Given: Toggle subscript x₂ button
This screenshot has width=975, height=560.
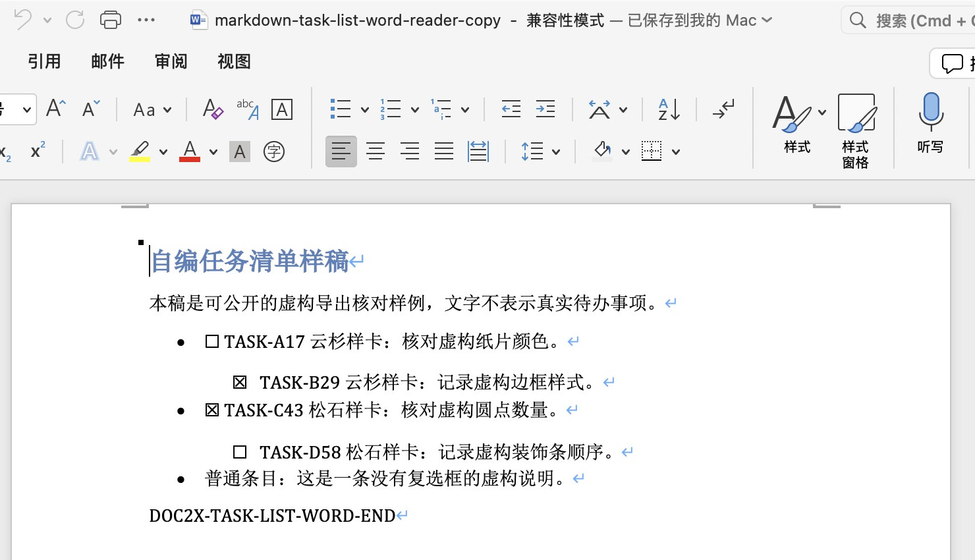Looking at the screenshot, I should coord(5,152).
